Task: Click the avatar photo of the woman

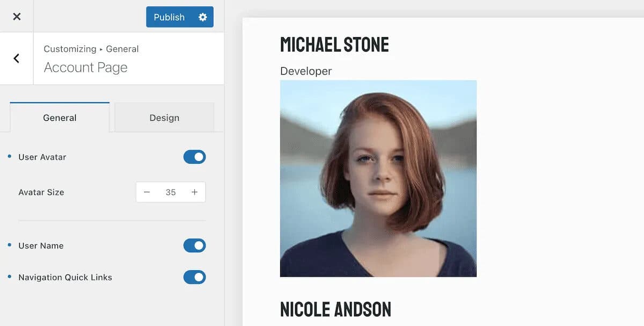Action: click(x=378, y=178)
